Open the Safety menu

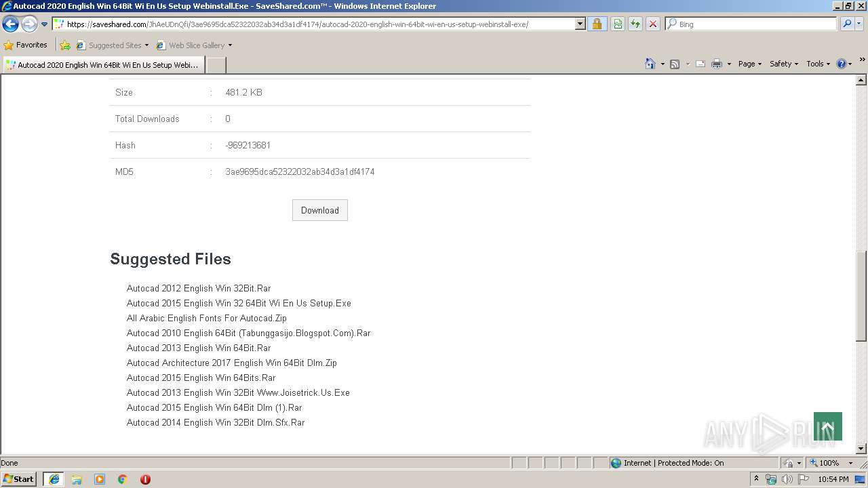(784, 64)
